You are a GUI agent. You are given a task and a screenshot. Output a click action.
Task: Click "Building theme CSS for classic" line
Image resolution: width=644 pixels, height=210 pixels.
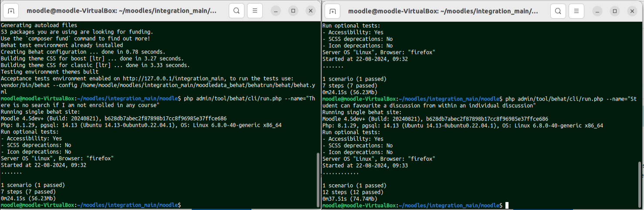point(95,65)
